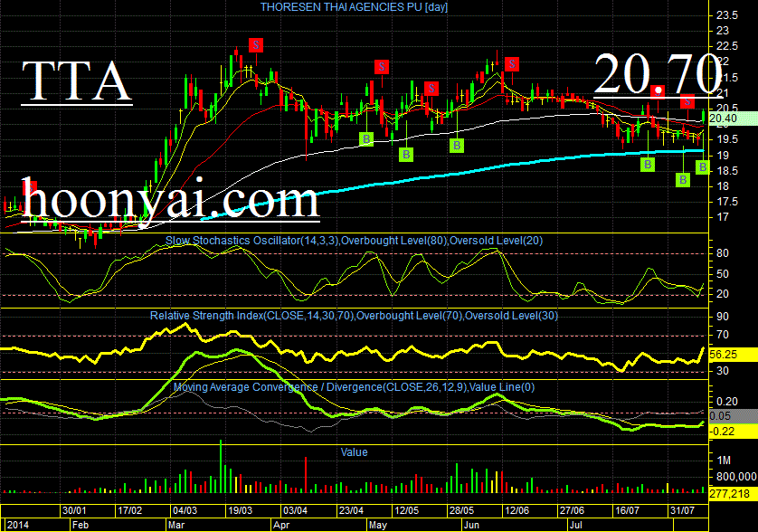Select the 16/07 date on time axis
Screen dimensions: 758x532
coord(627,510)
